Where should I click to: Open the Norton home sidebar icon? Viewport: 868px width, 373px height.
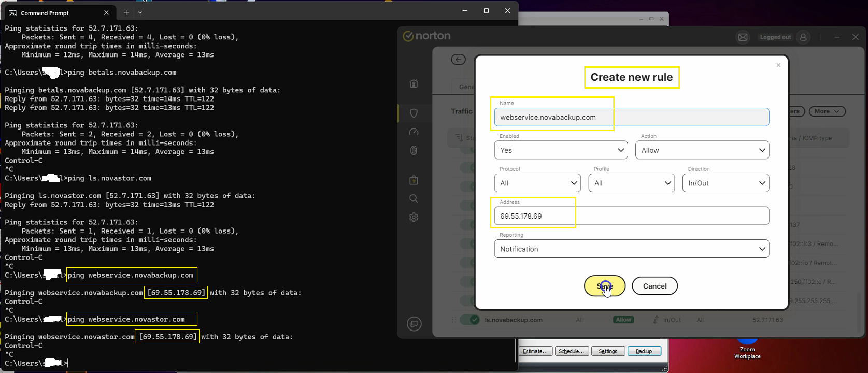[x=414, y=84]
